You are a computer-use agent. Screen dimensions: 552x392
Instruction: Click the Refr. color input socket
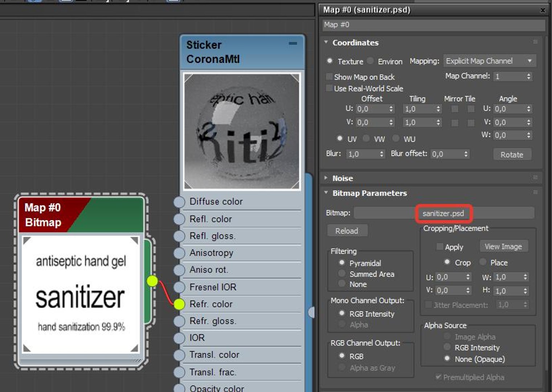(x=179, y=304)
